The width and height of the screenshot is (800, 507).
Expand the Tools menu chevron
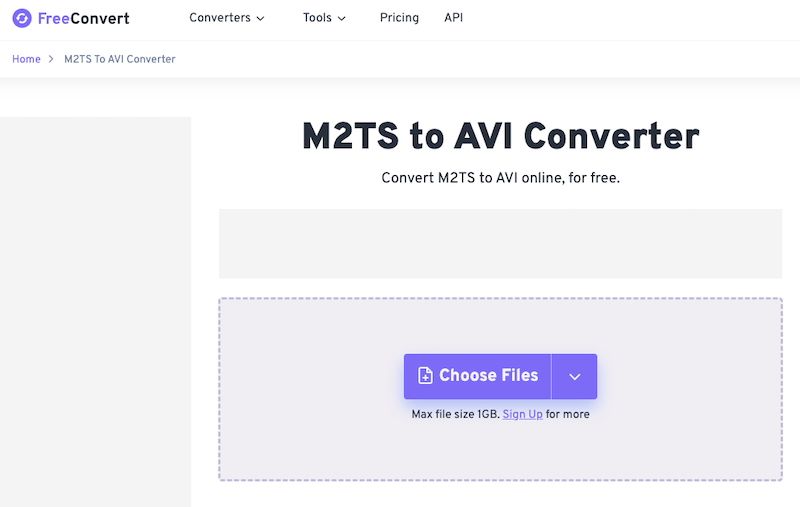pos(342,18)
